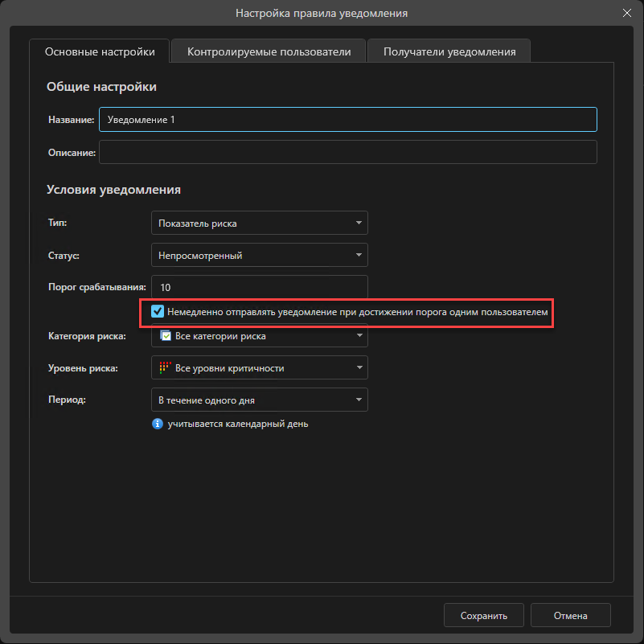Open the Уровень риска dropdown arrow
Viewport: 644px width, 644px height.
(x=359, y=368)
